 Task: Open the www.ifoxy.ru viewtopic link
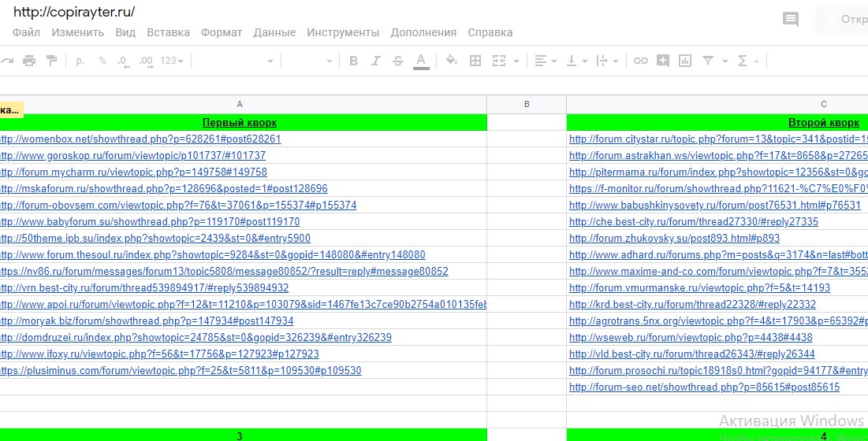tap(158, 354)
